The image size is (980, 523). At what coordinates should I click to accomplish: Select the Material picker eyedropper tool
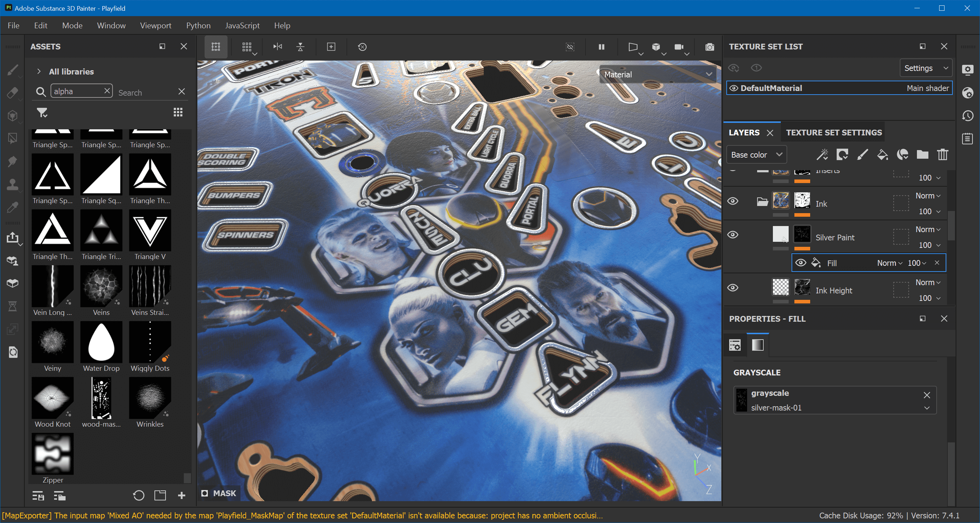click(x=13, y=207)
